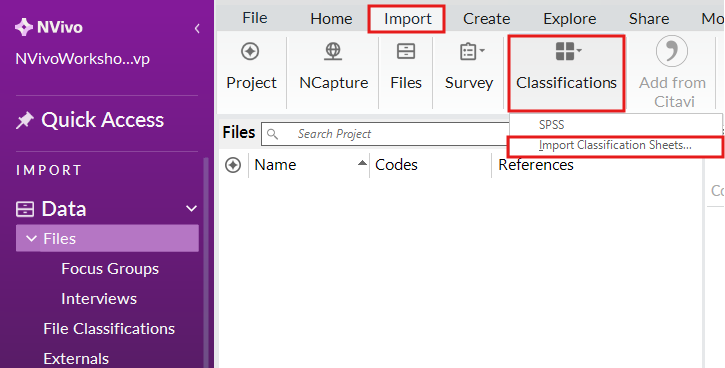Click the NVivo logo icon
The image size is (725, 368).
24,27
